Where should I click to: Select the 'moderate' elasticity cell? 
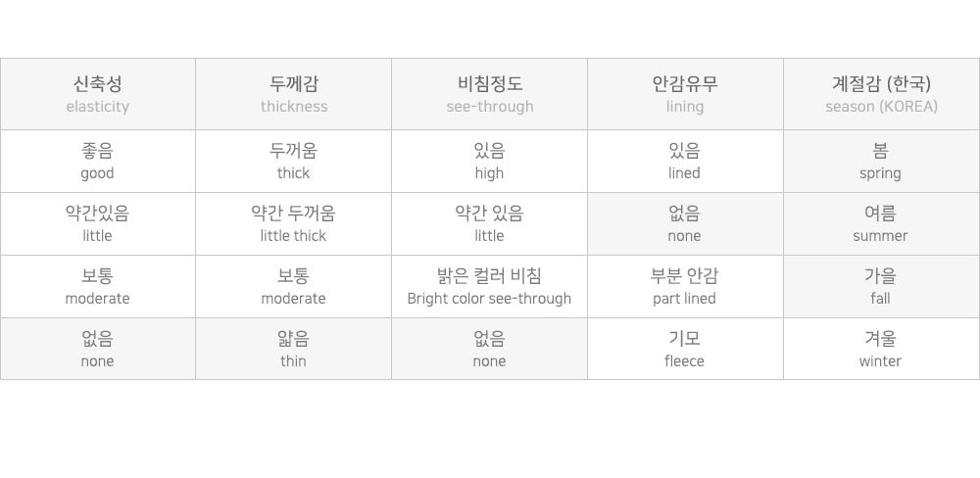[97, 286]
